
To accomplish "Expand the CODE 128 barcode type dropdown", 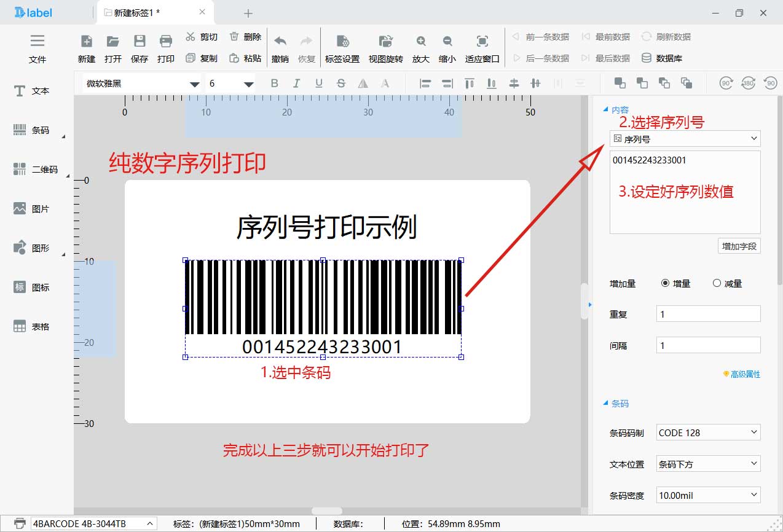I will (x=708, y=432).
